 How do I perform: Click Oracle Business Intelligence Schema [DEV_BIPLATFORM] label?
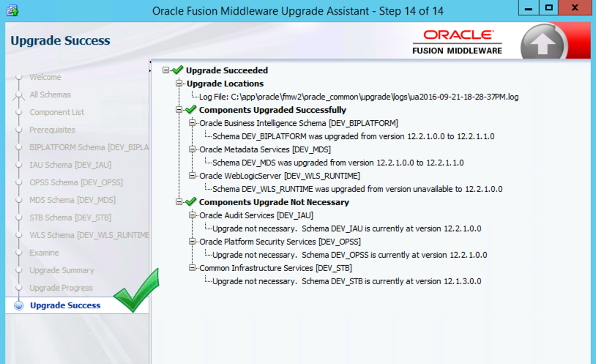299,123
